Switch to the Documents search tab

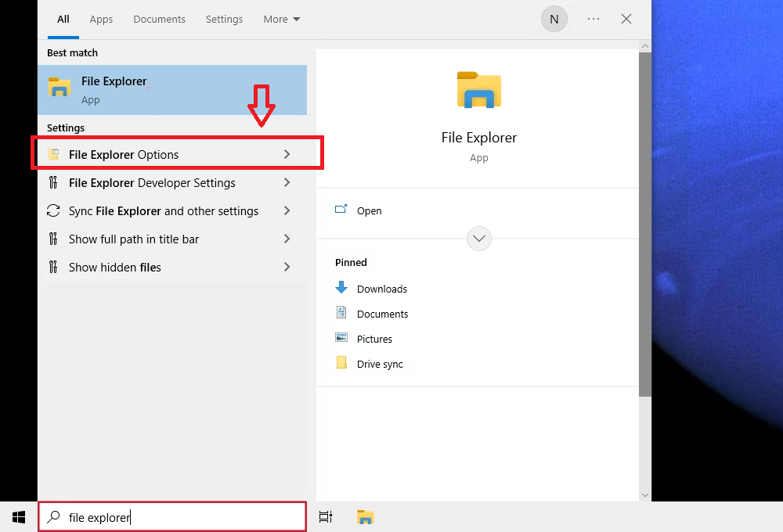(159, 20)
